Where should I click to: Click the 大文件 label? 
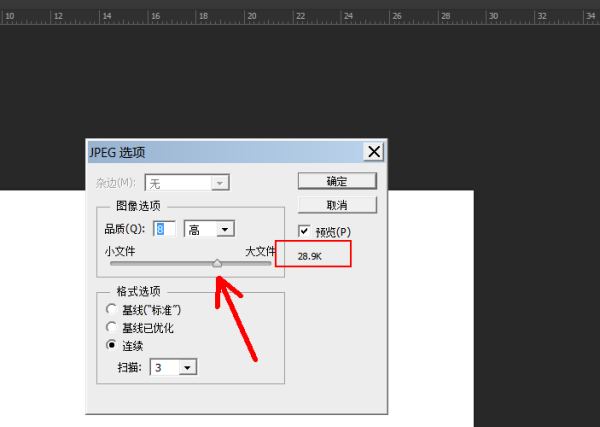(260, 251)
